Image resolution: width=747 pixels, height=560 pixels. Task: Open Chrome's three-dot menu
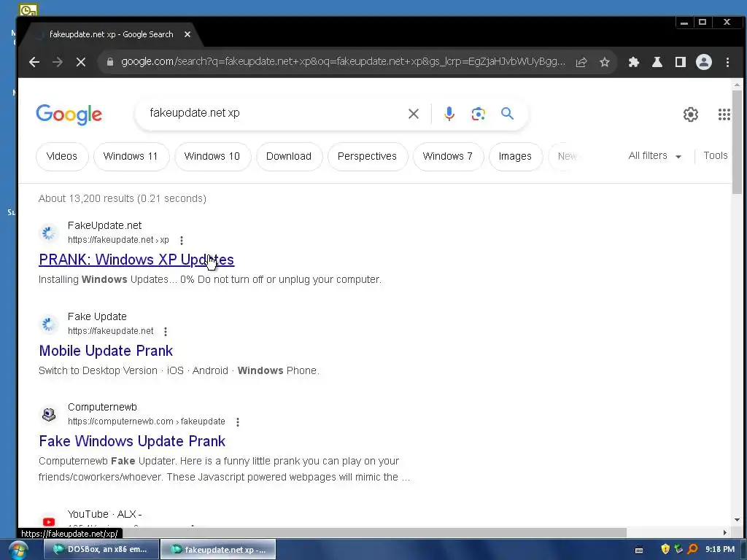coord(727,62)
